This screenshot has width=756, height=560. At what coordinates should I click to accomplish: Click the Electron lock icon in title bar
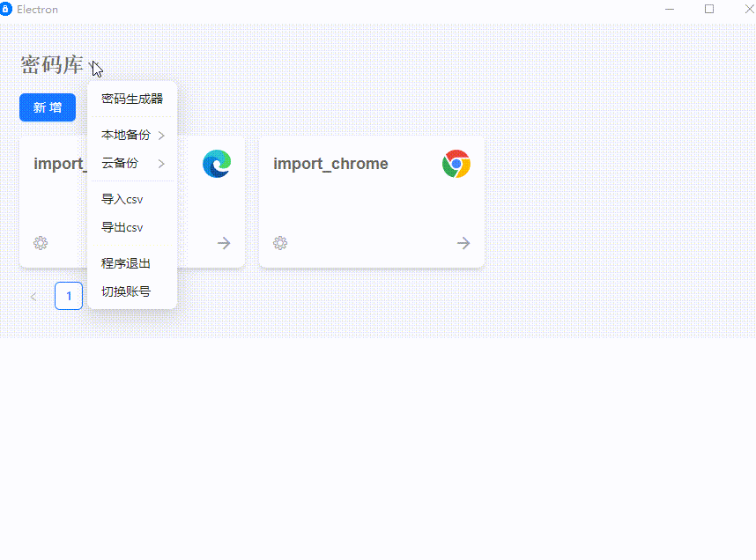[x=7, y=9]
